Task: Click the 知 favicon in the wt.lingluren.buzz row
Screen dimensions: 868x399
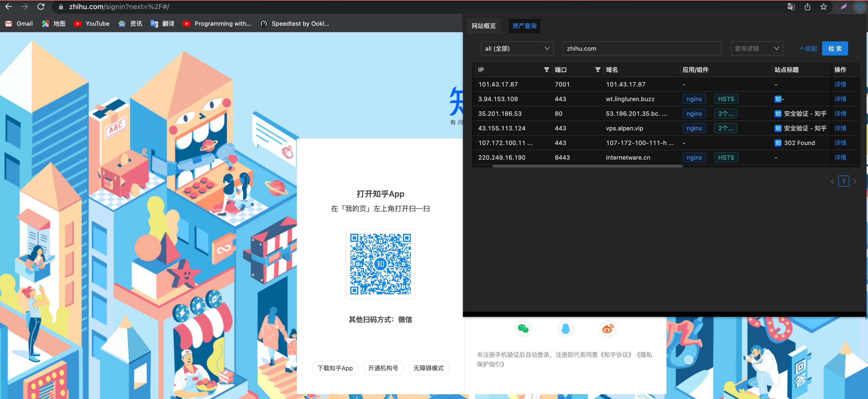Action: point(778,99)
